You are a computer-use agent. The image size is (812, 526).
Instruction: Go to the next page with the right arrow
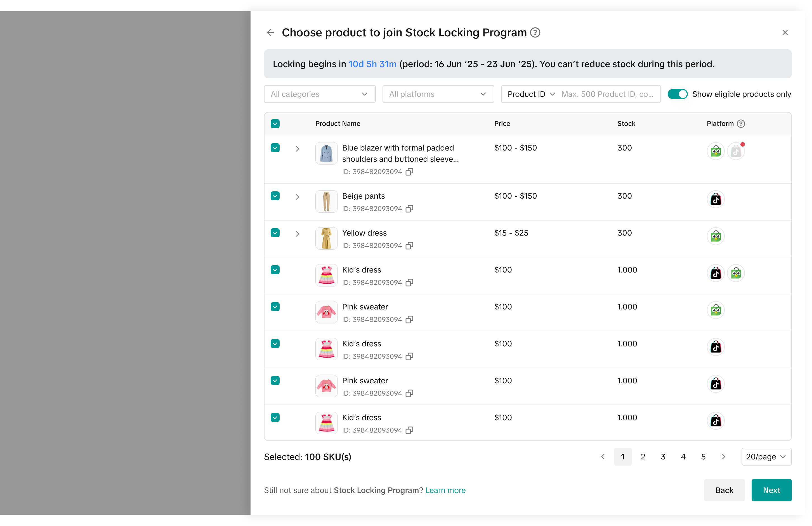(x=723, y=456)
